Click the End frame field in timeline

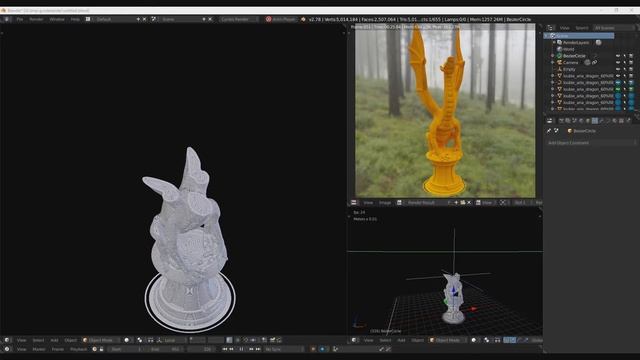[x=164, y=349]
